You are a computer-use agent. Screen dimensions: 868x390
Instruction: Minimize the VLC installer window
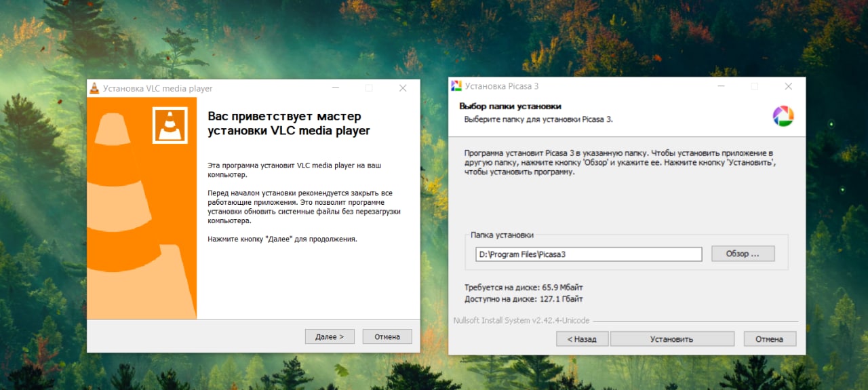336,88
